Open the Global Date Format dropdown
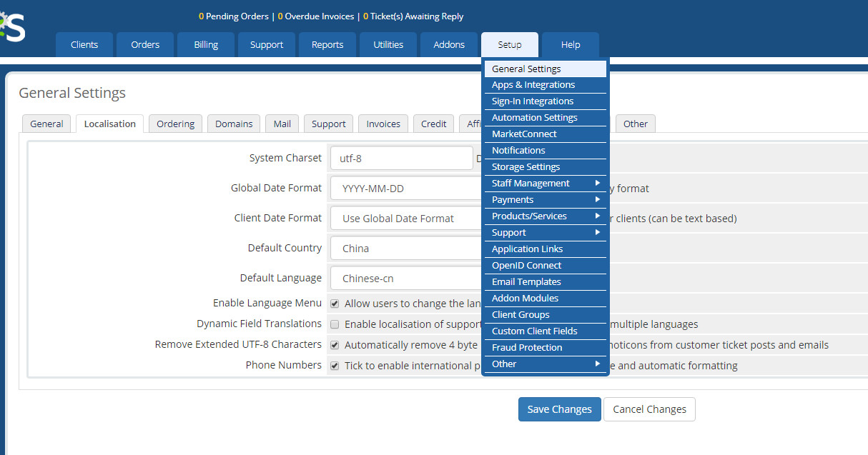Screen dimensions: 868x455 [405, 189]
